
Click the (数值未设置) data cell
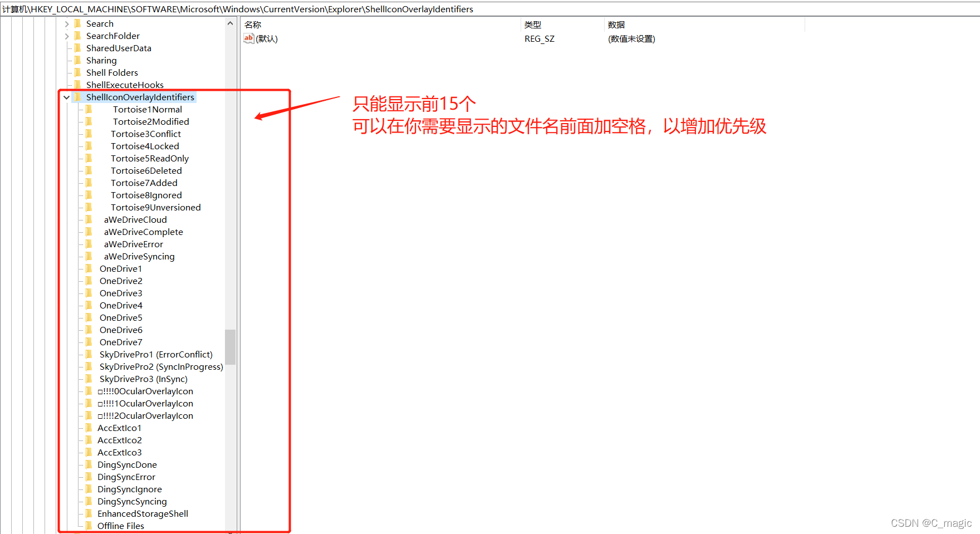click(631, 38)
